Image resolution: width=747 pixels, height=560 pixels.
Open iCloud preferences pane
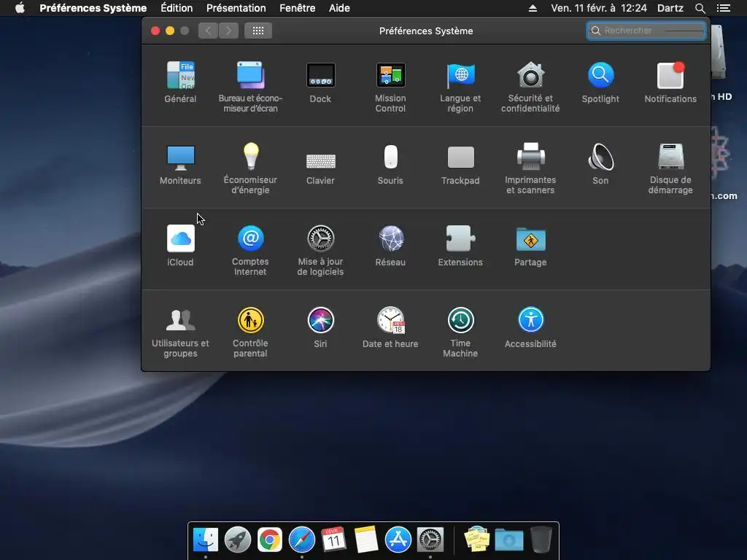pos(180,245)
